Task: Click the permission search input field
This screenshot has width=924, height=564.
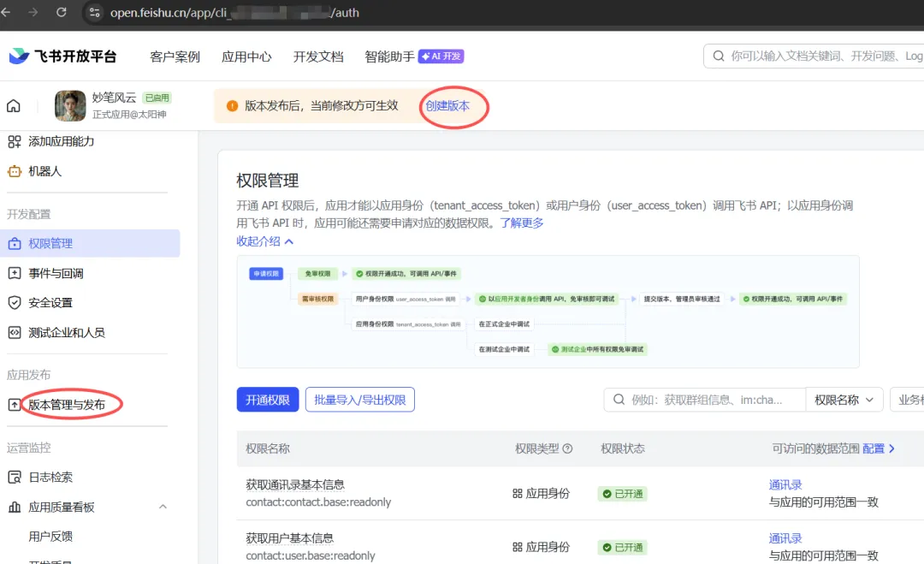Action: point(705,400)
